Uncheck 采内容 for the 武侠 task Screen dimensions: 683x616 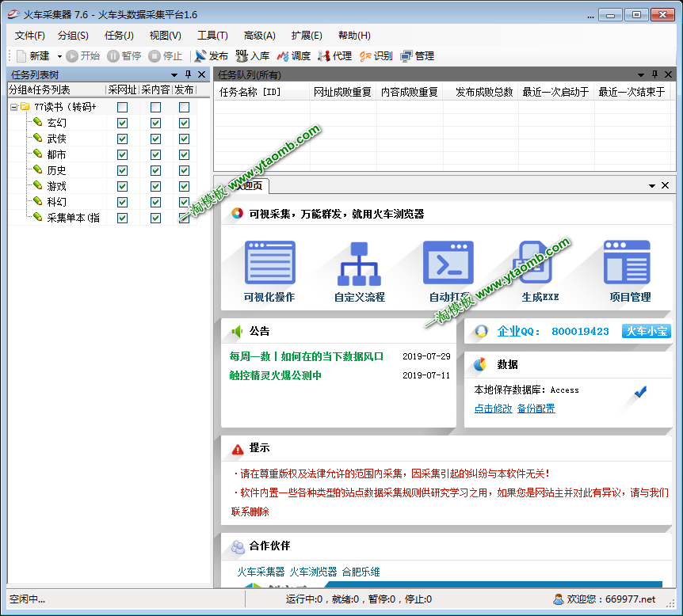(155, 139)
